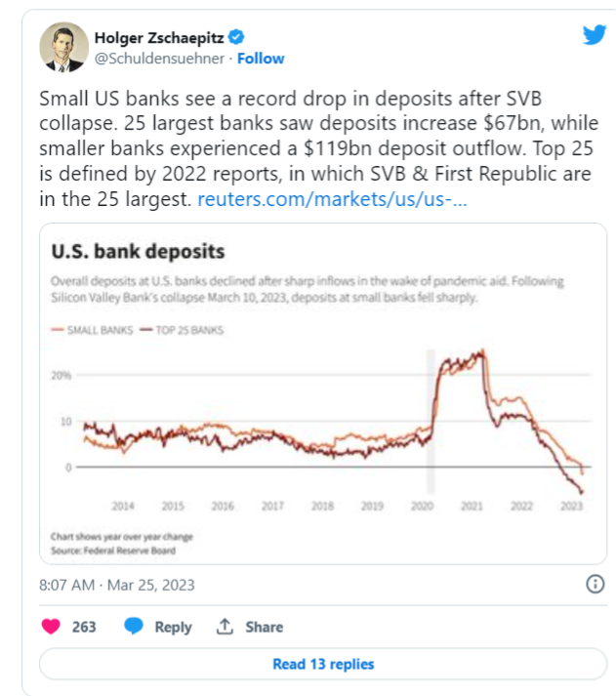Image resolution: width=616 pixels, height=696 pixels.
Task: Click the blue verified badge
Action: pos(236,37)
